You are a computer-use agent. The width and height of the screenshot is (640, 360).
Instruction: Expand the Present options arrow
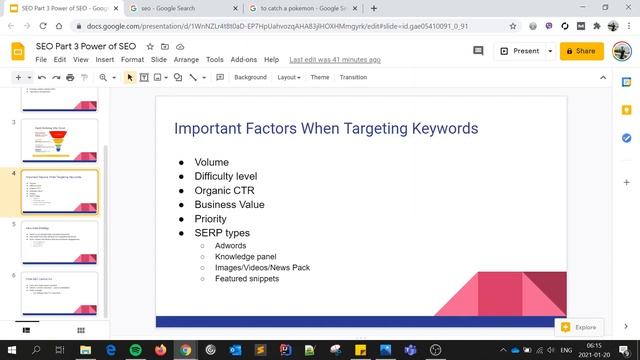pos(550,51)
